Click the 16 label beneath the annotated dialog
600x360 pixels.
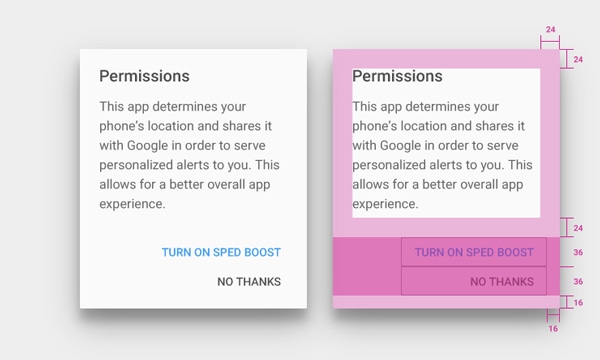[x=553, y=329]
